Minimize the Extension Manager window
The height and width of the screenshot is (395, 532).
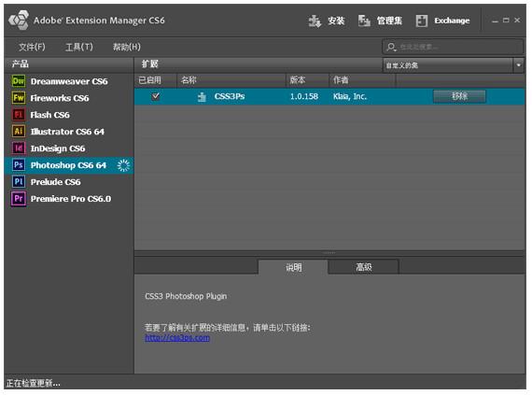point(495,21)
